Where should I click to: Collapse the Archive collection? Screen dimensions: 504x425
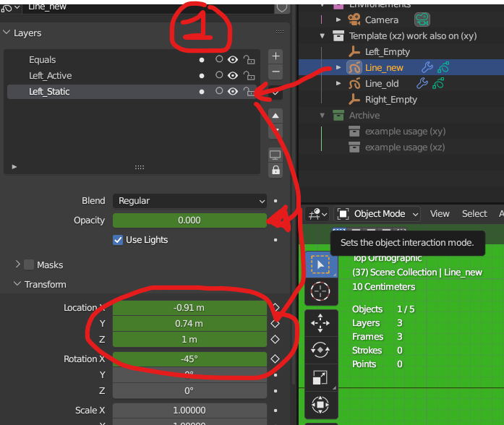coord(323,116)
